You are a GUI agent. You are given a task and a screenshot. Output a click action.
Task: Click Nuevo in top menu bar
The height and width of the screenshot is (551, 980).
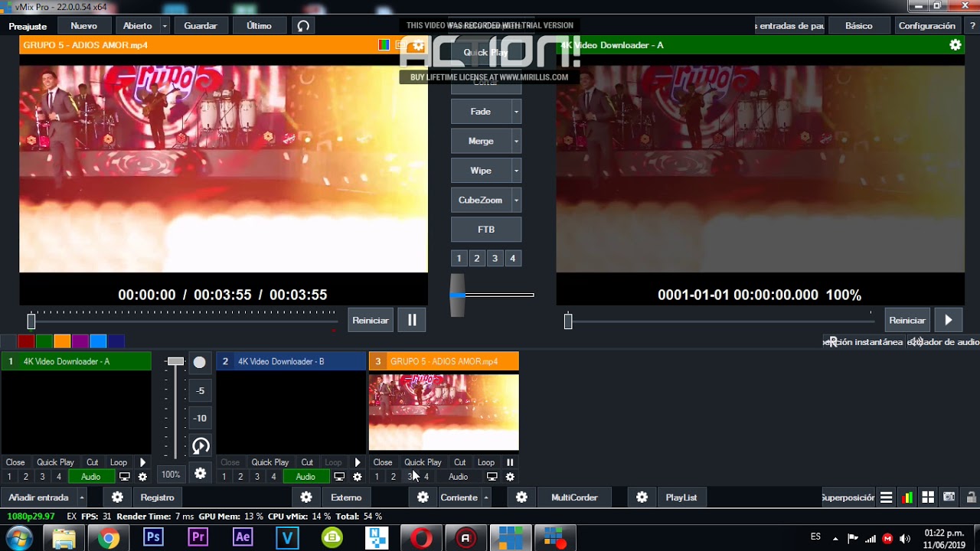point(84,26)
